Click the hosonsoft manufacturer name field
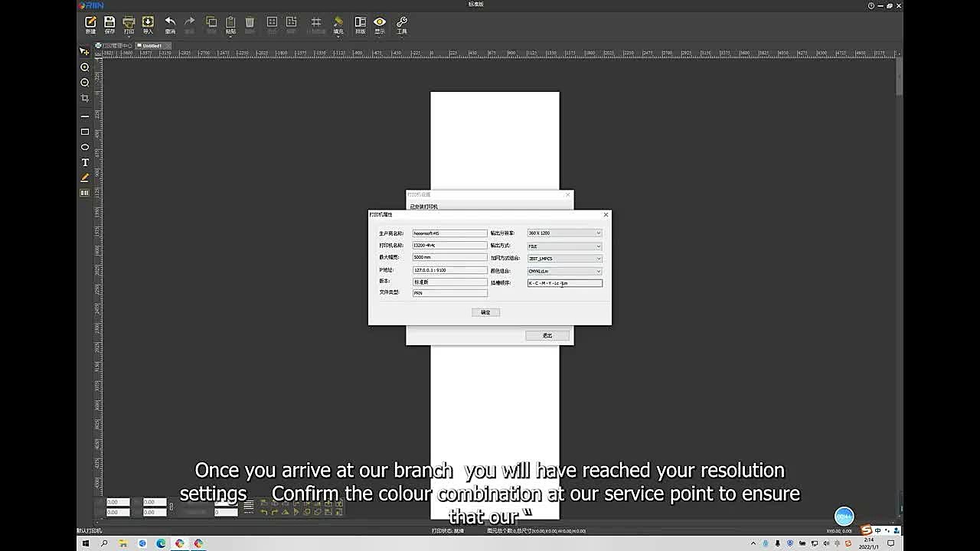This screenshot has width=980, height=551. (449, 233)
